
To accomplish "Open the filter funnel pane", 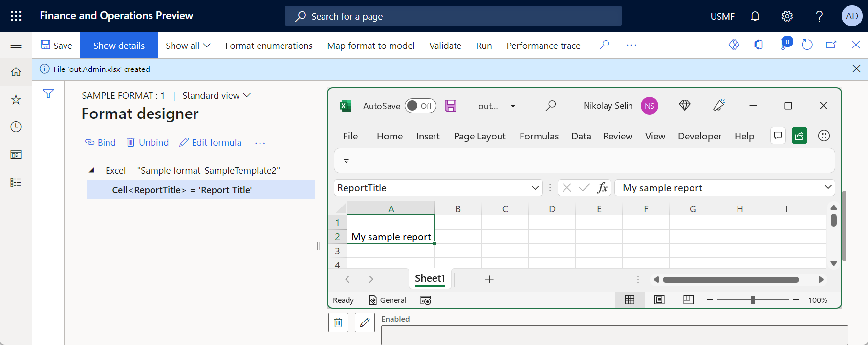I will tap(48, 93).
